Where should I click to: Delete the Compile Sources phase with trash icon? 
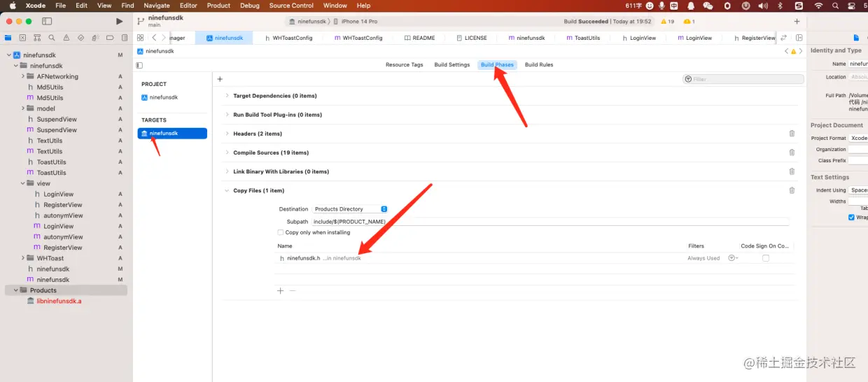coord(792,153)
